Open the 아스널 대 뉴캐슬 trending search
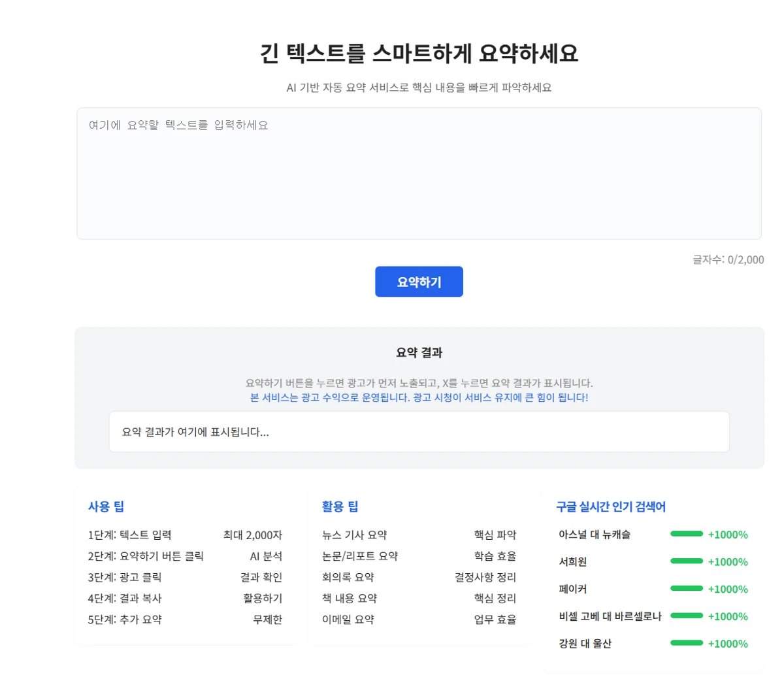Screen dimensions: 784x681 (x=595, y=535)
